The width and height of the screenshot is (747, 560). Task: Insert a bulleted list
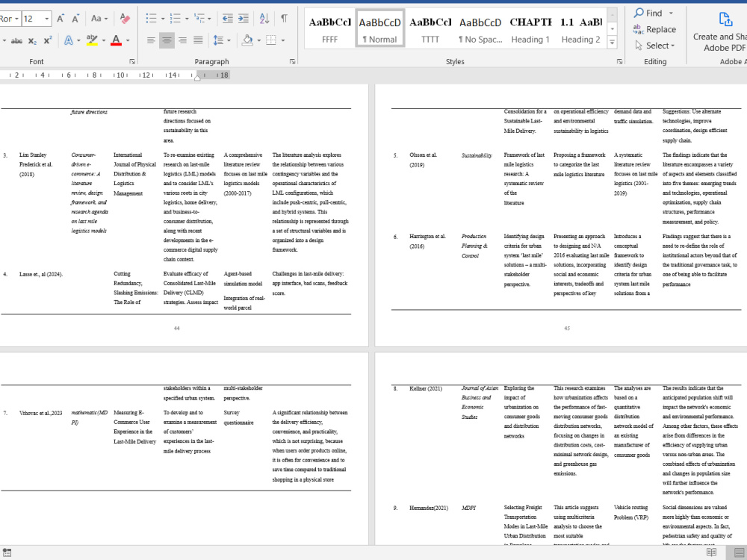click(x=152, y=19)
